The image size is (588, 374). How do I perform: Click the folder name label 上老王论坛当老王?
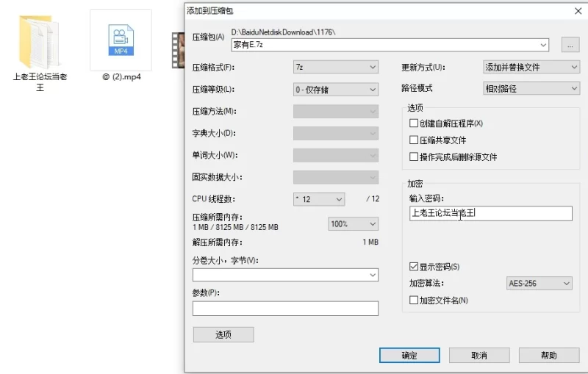[40, 82]
